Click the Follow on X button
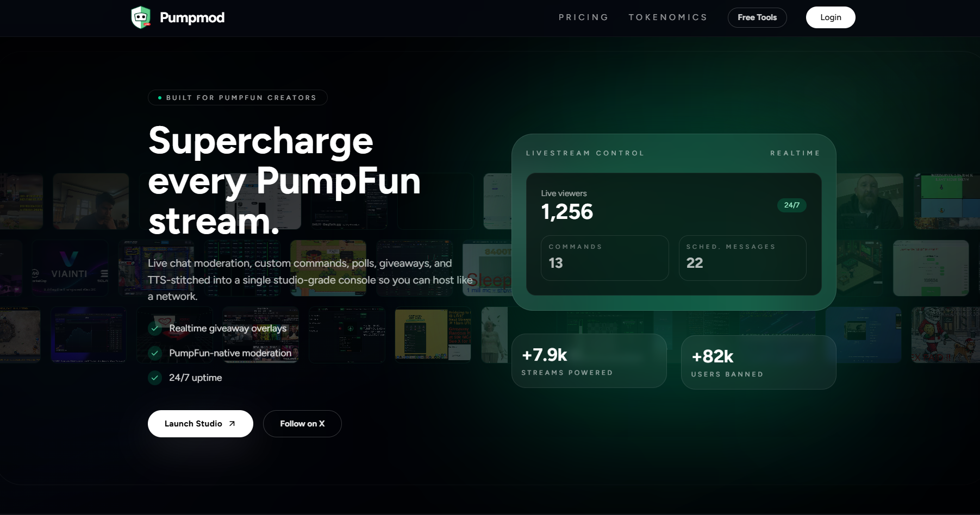This screenshot has width=980, height=515. 302,423
